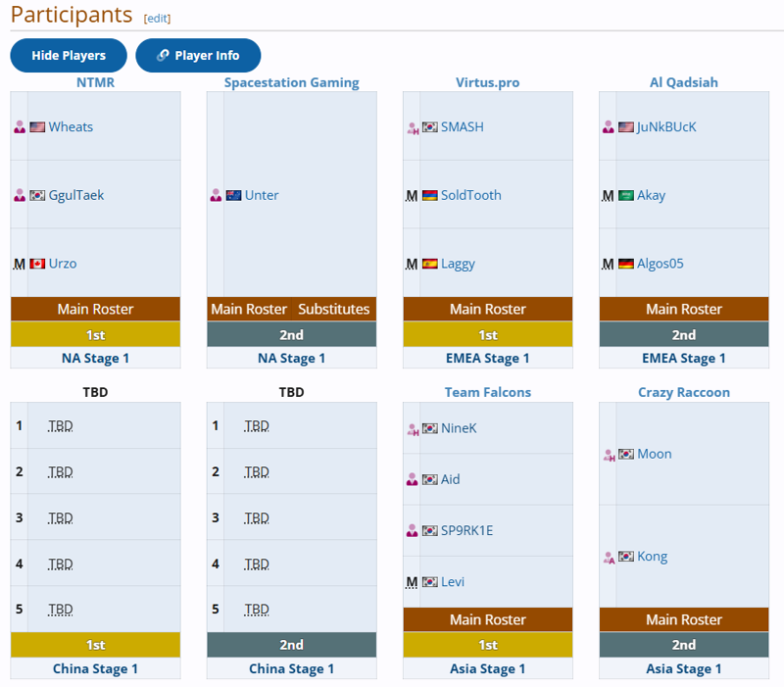Click the M role marker beside Algos05

click(608, 264)
